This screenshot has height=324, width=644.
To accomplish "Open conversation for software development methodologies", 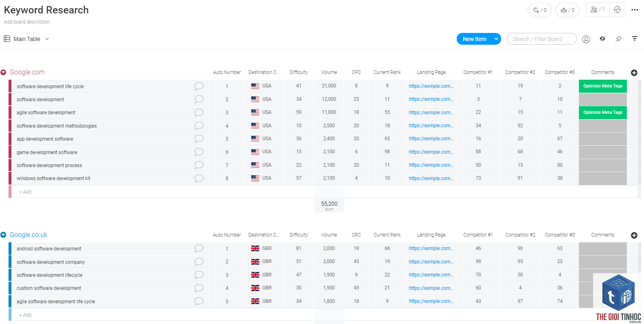I will pos(199,126).
